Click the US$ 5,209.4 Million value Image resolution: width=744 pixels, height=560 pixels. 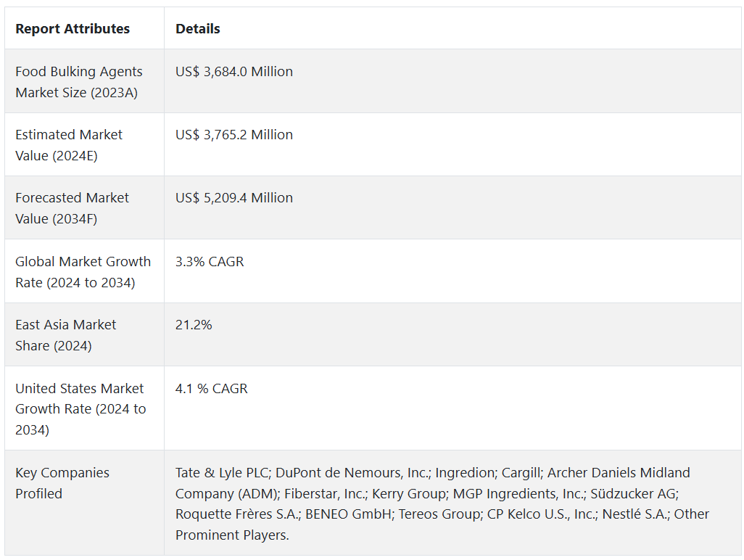click(x=234, y=198)
